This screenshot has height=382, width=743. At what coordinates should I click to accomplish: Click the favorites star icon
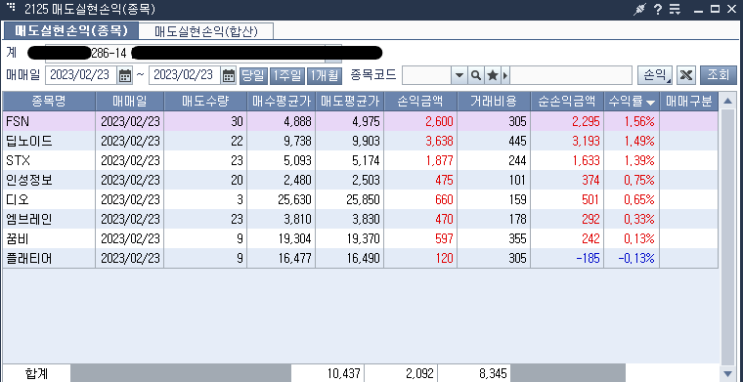click(x=492, y=75)
